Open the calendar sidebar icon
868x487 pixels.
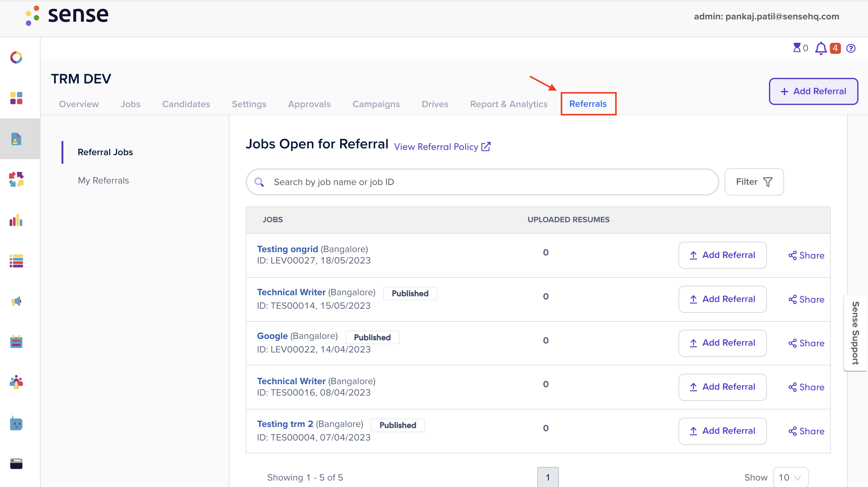[16, 342]
